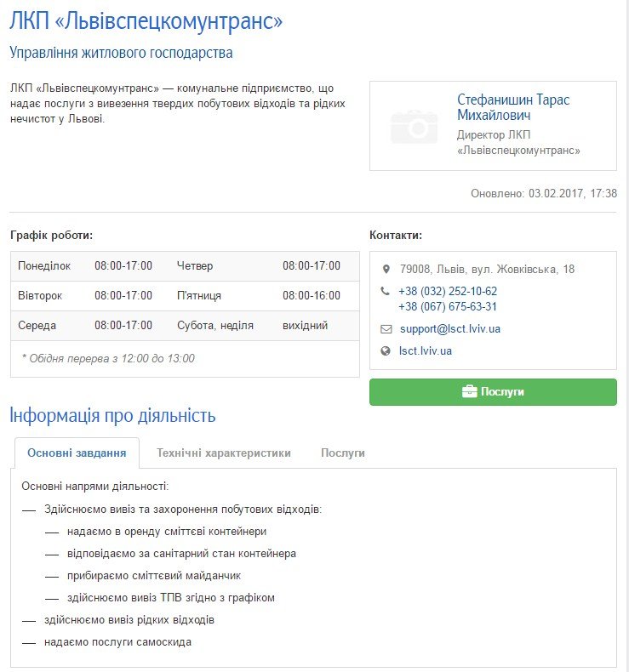Click the envelope icon next to the email

(x=386, y=328)
